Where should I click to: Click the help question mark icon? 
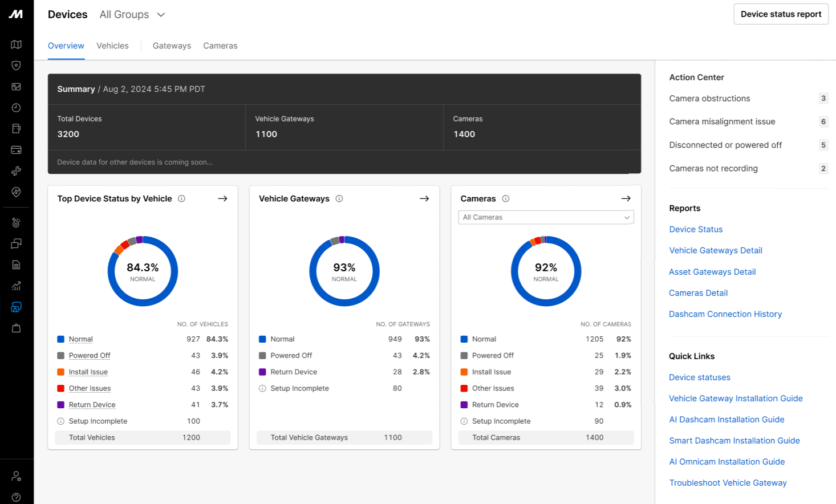click(16, 497)
